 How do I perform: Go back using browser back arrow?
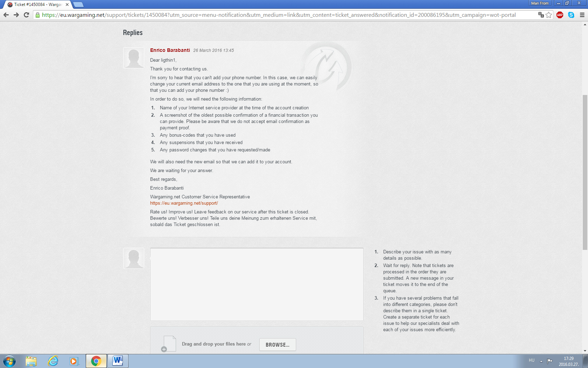6,15
